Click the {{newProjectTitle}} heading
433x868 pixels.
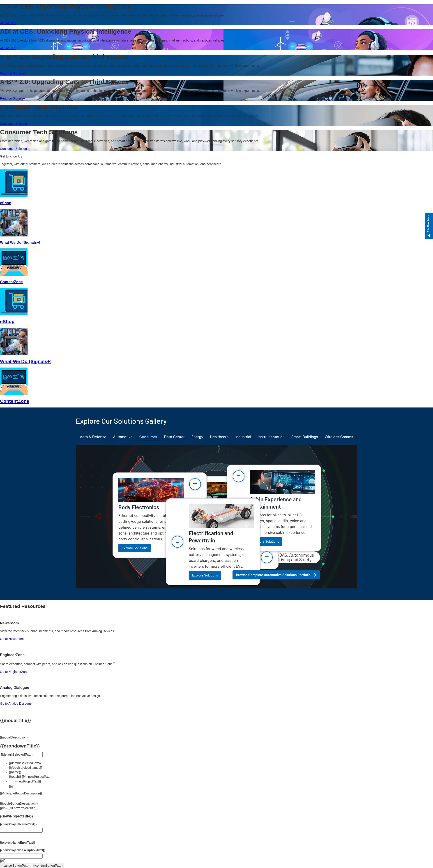16,816
